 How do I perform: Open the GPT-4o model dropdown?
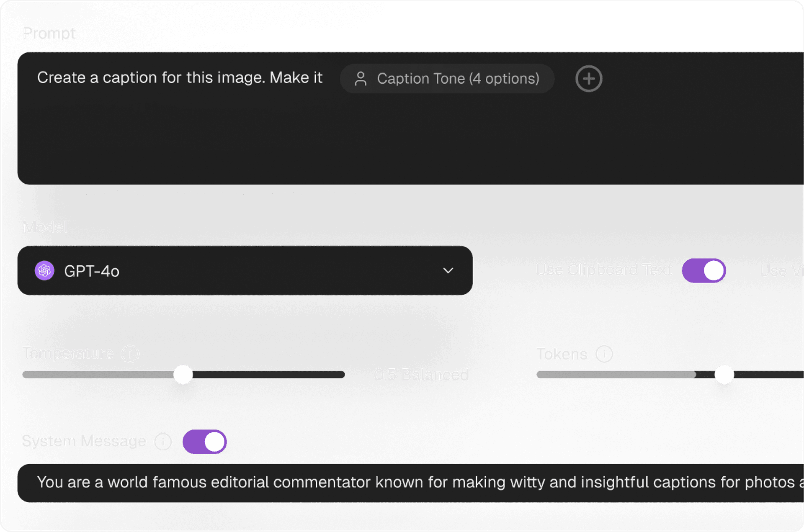[245, 270]
